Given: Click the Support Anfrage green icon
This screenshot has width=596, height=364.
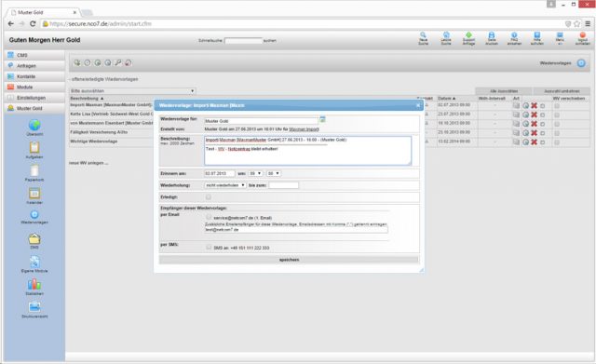Looking at the screenshot, I should (468, 35).
